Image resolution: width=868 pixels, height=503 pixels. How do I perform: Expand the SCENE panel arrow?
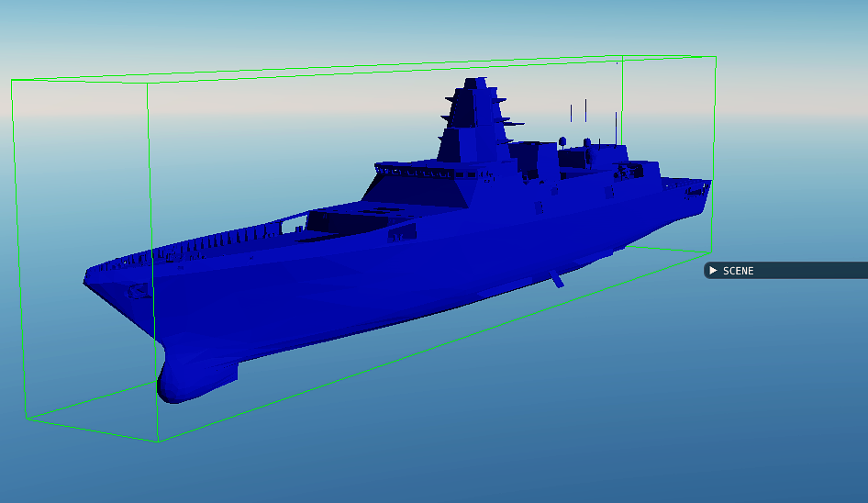pyautogui.click(x=713, y=271)
